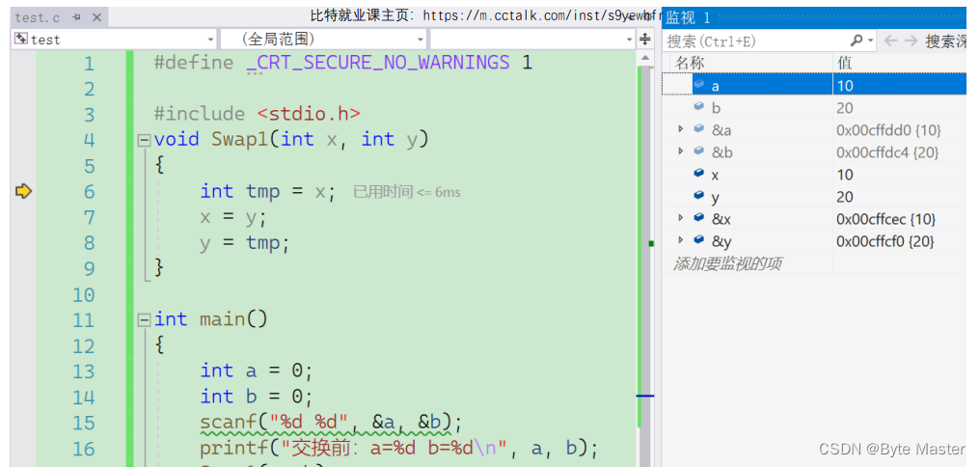Click the variable icon beside &y
The width and height of the screenshot is (980, 467).
coord(699,240)
